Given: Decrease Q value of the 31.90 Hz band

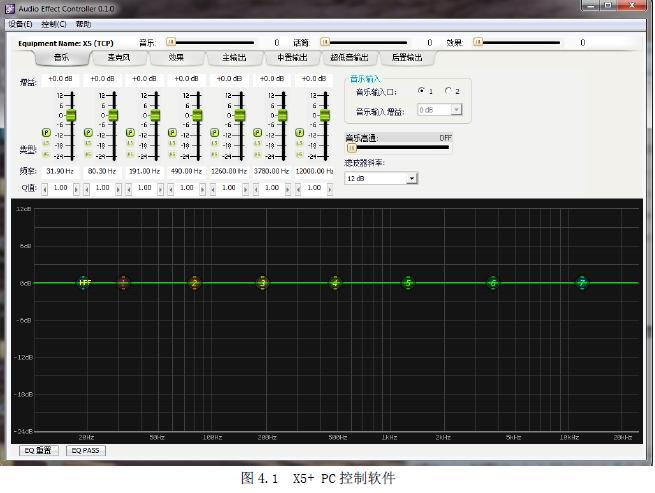Looking at the screenshot, I should point(45,189).
